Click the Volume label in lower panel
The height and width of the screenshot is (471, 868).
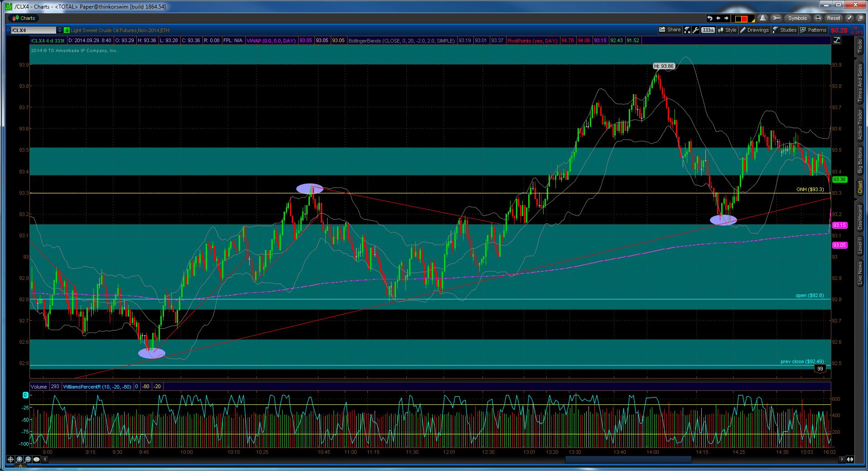pyautogui.click(x=39, y=387)
